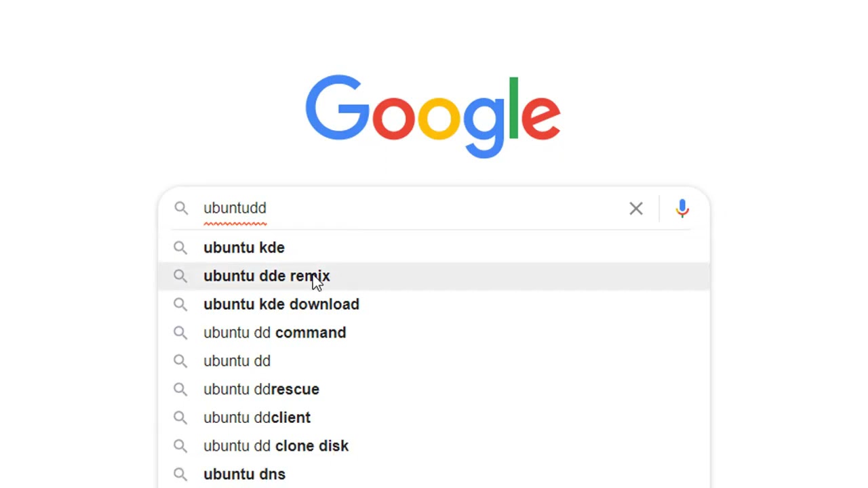The height and width of the screenshot is (488, 868).
Task: Click the Google logo
Action: 433,117
